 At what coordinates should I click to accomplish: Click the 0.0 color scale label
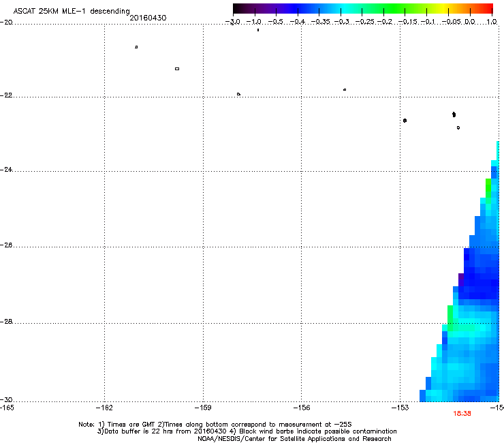pos(470,22)
